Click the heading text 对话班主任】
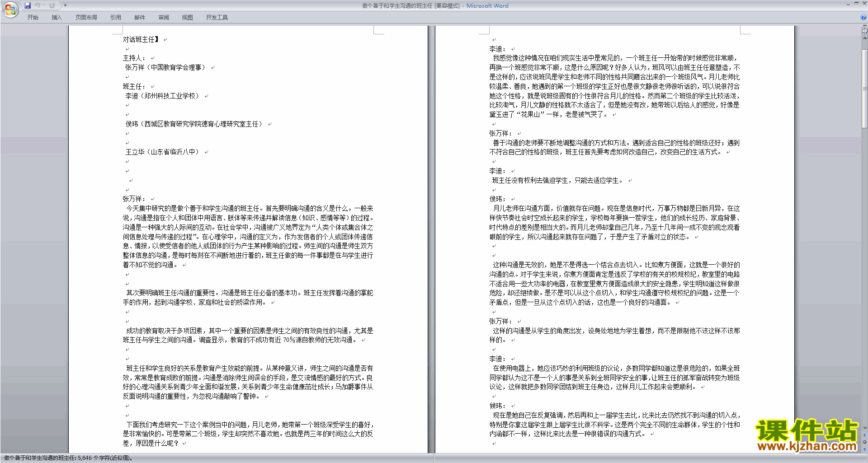The width and height of the screenshot is (868, 463). pos(141,39)
